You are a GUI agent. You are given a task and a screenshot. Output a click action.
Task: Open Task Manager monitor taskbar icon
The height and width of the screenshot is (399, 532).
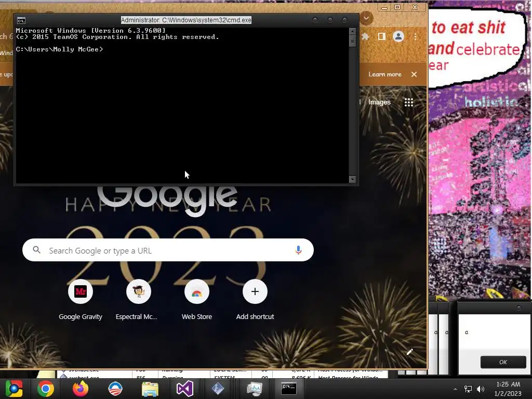tap(255, 389)
